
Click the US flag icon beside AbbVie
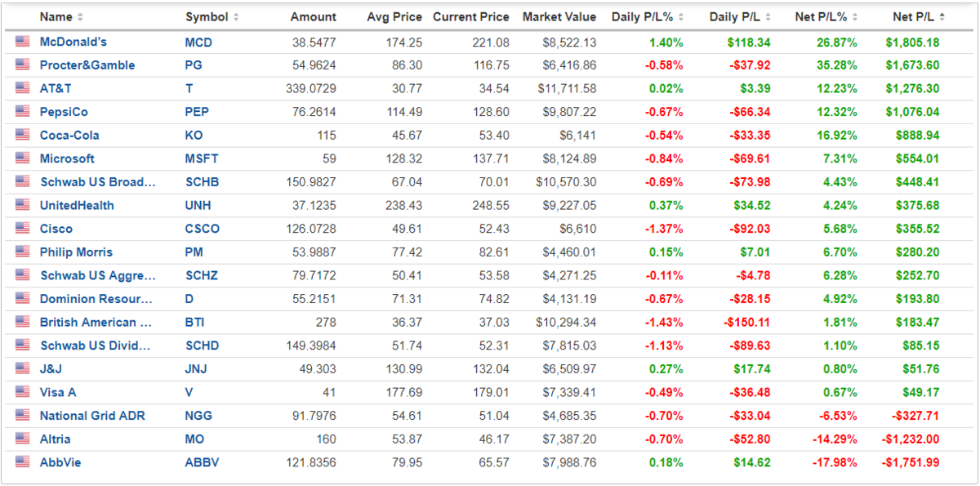click(x=22, y=462)
